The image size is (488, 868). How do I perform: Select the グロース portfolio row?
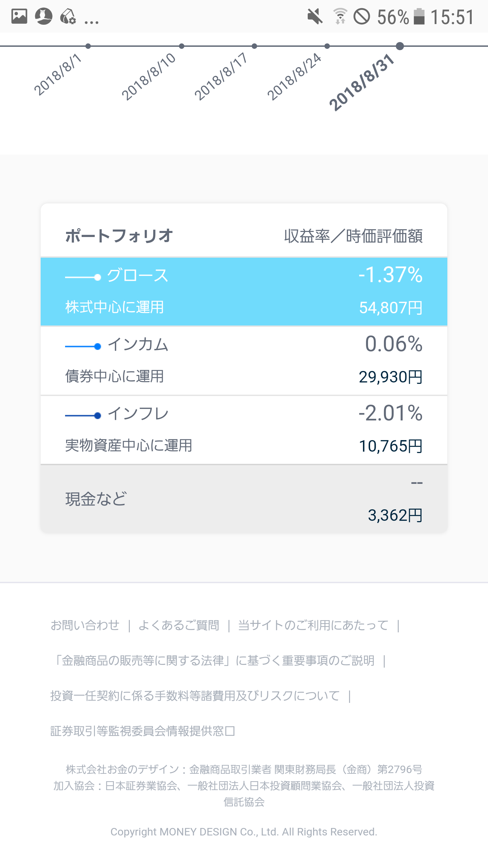(x=244, y=292)
